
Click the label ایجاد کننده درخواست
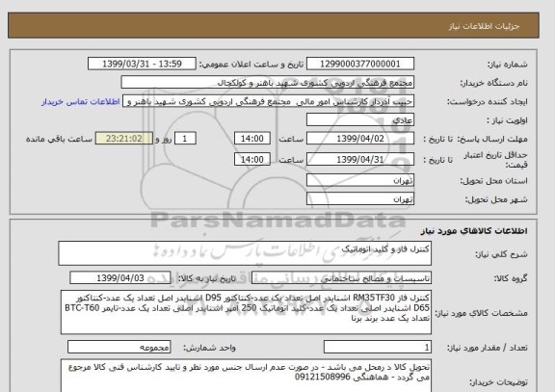488,102
